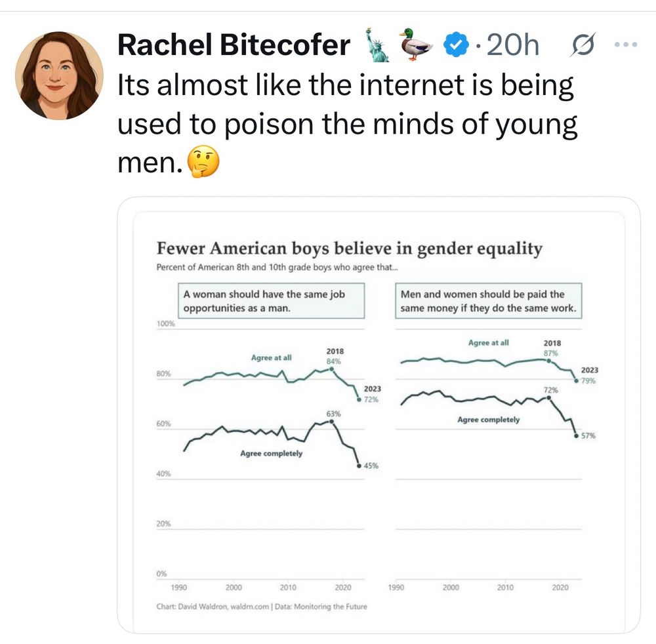Click the 'Agree completely' label in the left chart
This screenshot has width=656, height=644.
(x=271, y=454)
